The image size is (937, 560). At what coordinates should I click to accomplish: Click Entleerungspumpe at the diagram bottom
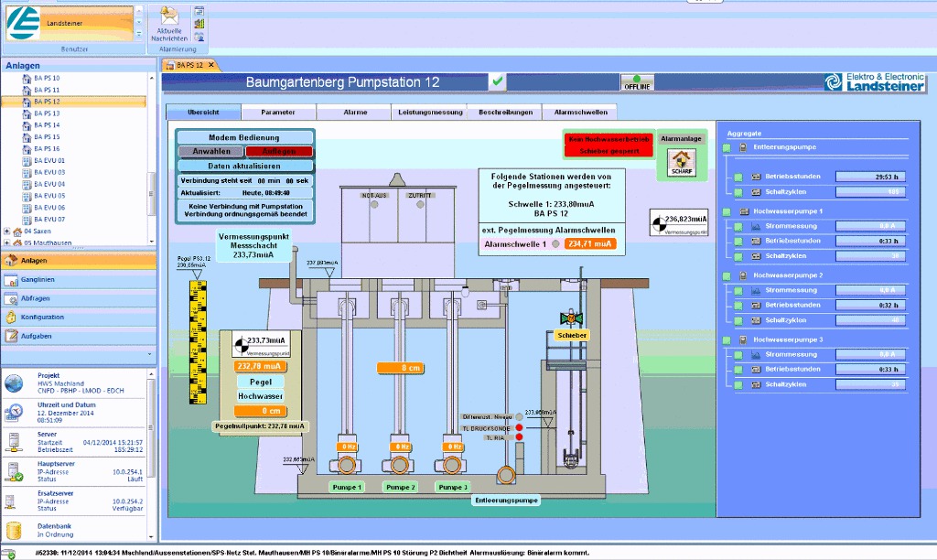tap(506, 501)
